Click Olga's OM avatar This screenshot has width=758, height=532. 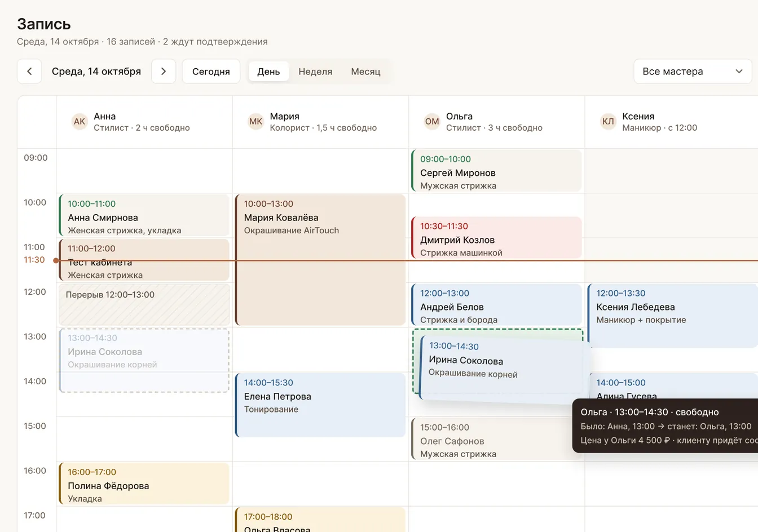pyautogui.click(x=432, y=122)
